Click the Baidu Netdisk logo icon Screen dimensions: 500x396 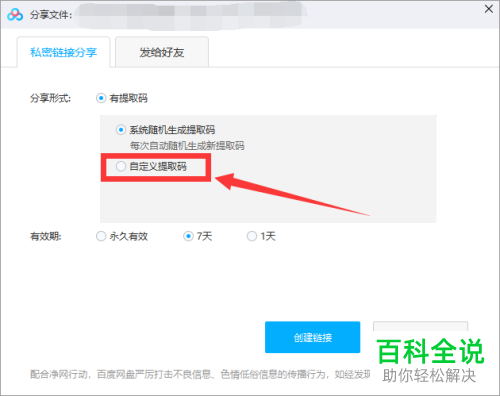pos(15,14)
